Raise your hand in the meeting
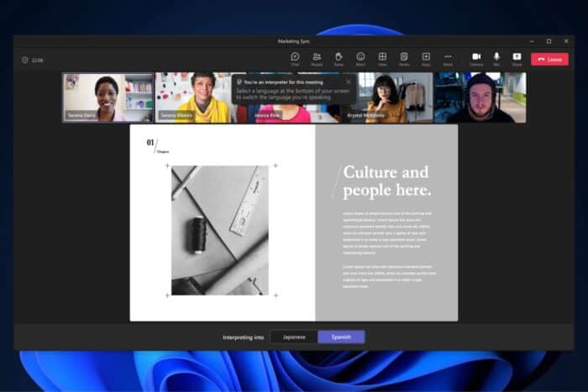Screen dimensions: 588x392 [339, 58]
